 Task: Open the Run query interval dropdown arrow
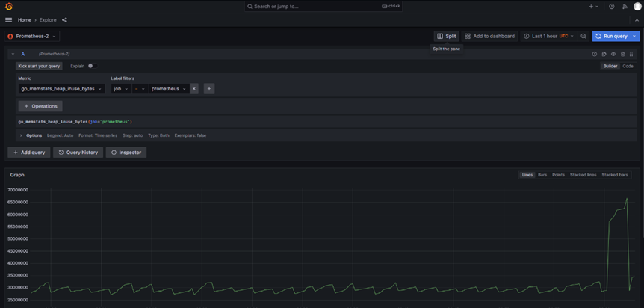pyautogui.click(x=635, y=36)
